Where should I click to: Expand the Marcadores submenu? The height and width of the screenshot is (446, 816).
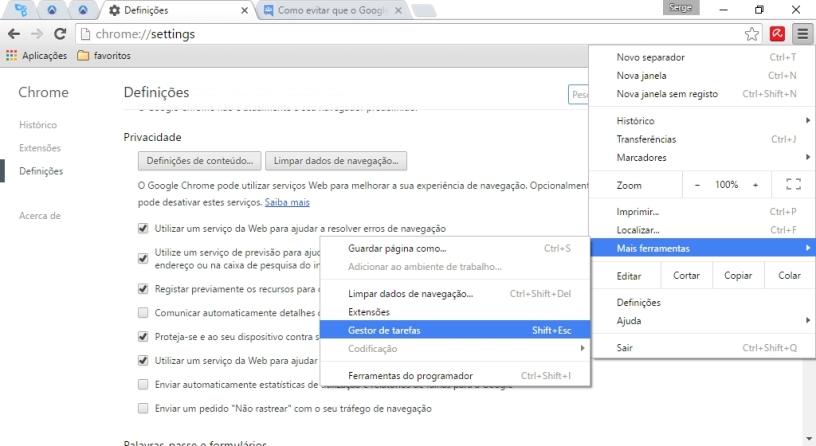click(x=702, y=157)
